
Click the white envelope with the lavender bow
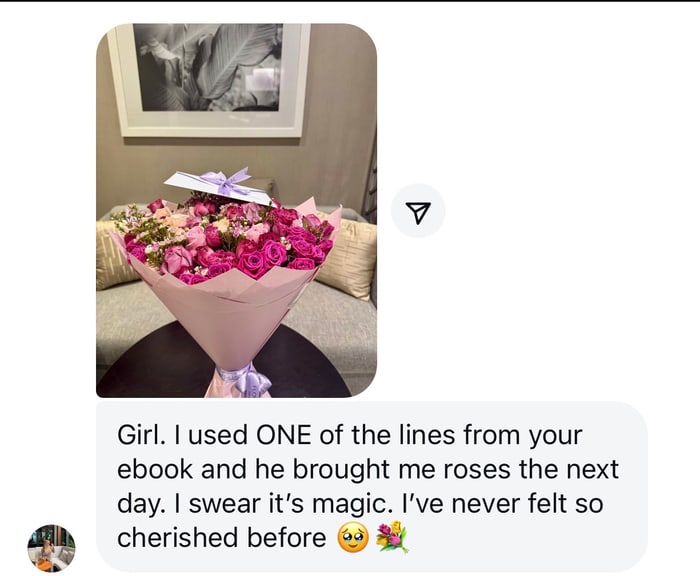218,186
